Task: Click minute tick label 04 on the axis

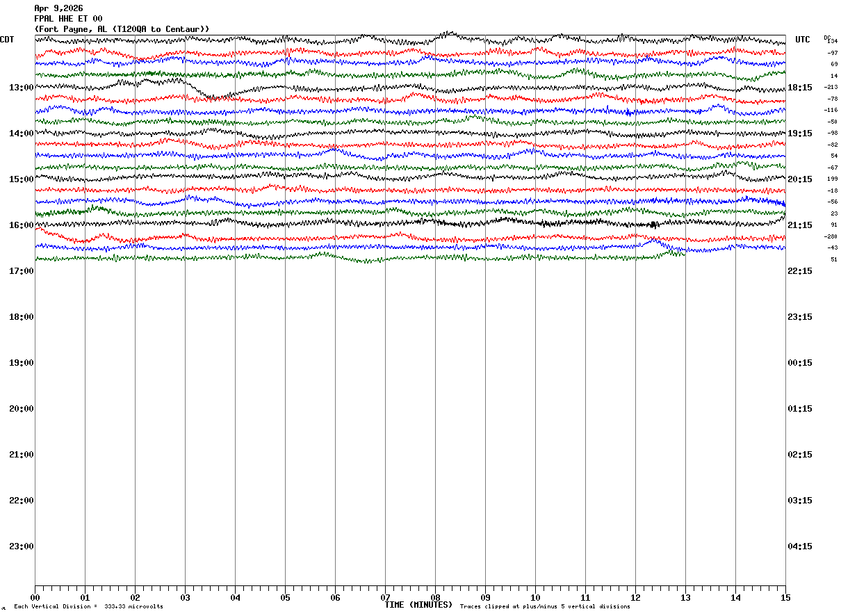Action: 235,598
